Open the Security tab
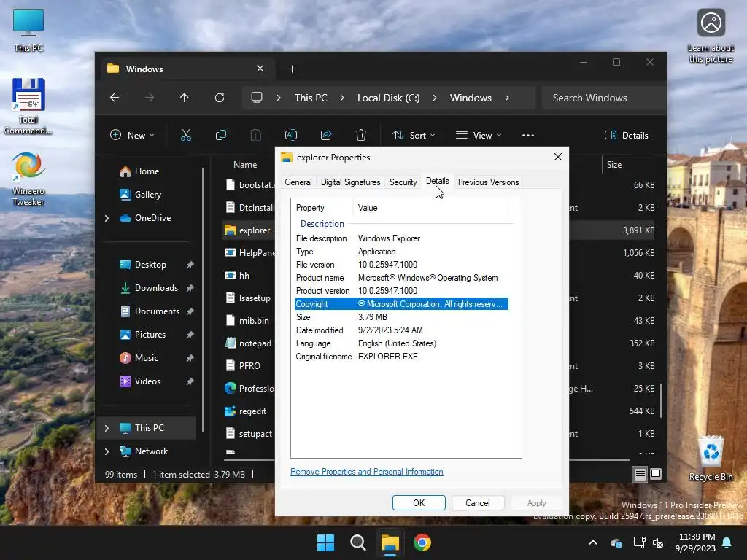This screenshot has width=747, height=560. (403, 182)
